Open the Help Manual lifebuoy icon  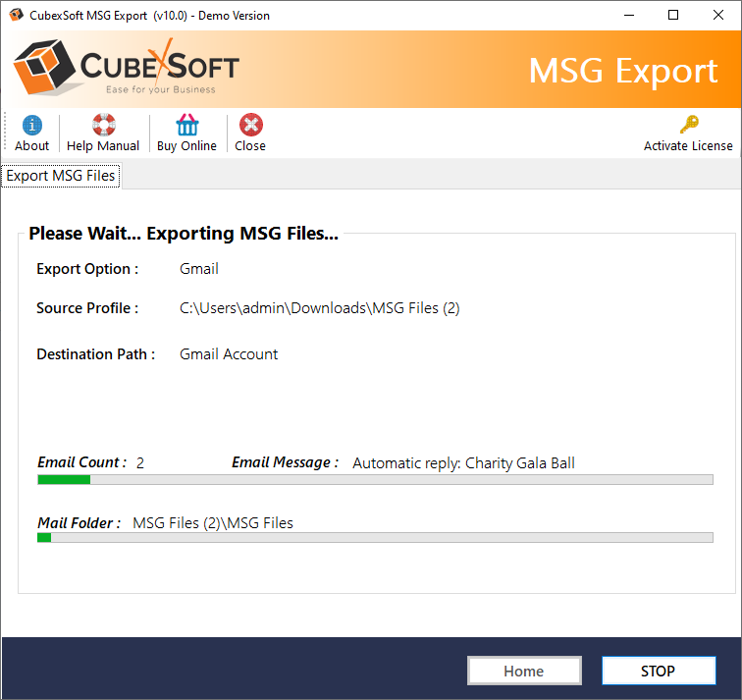pyautogui.click(x=103, y=125)
